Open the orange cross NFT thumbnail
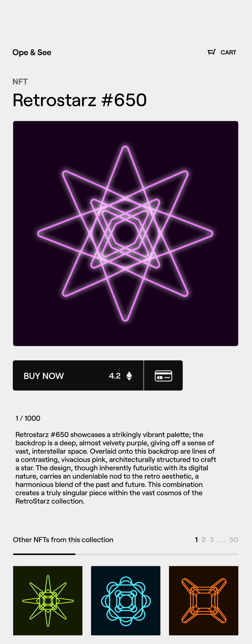 tap(204, 601)
